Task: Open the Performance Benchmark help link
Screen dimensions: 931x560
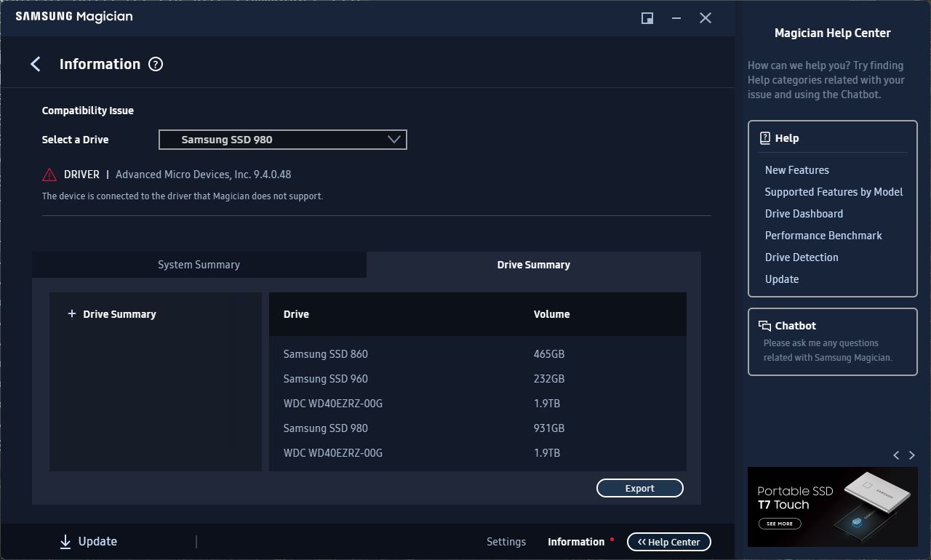Action: pyautogui.click(x=823, y=236)
